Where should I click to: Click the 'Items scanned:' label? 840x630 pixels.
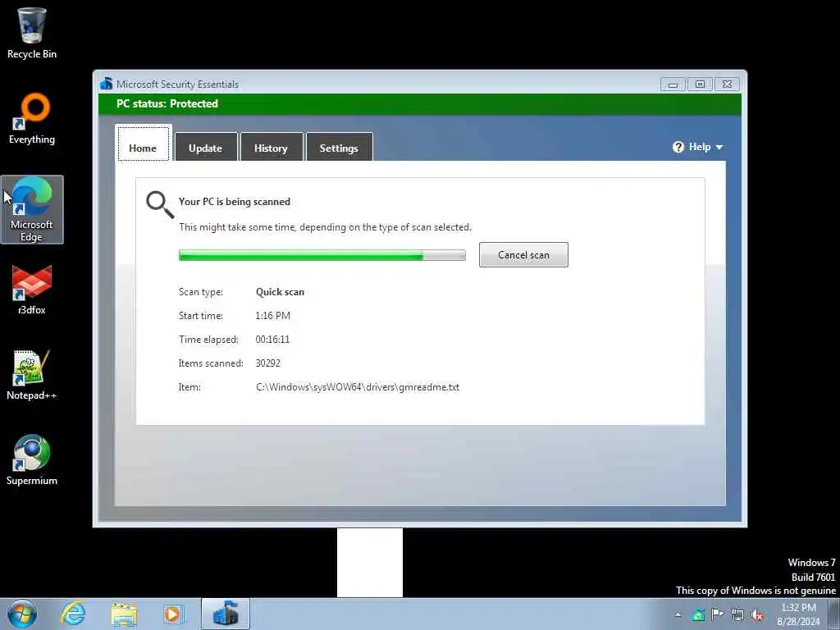[211, 363]
